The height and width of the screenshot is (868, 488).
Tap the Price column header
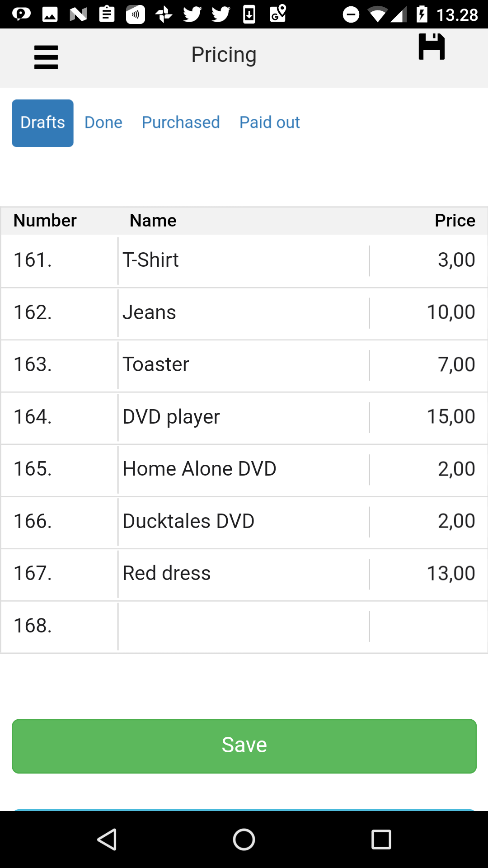click(455, 221)
